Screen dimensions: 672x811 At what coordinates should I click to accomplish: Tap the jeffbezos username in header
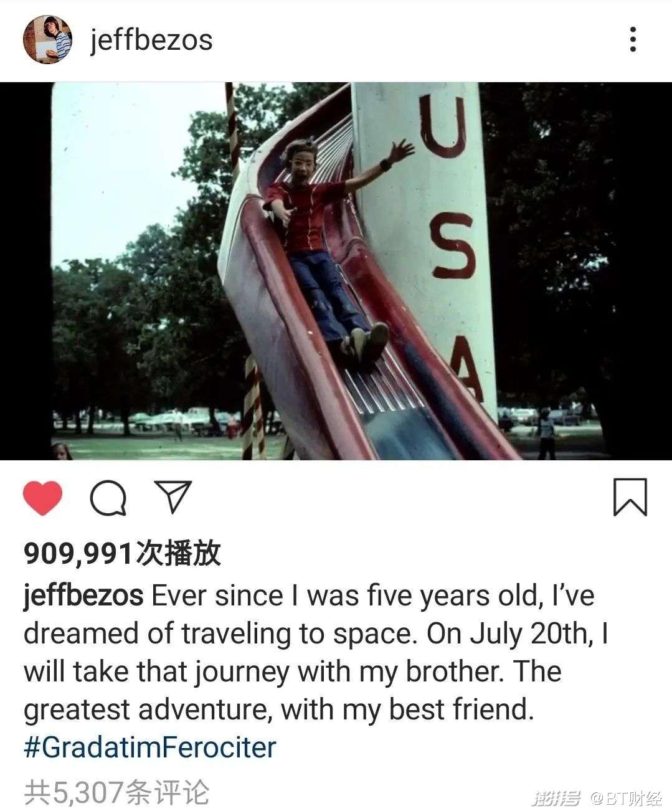click(x=151, y=40)
